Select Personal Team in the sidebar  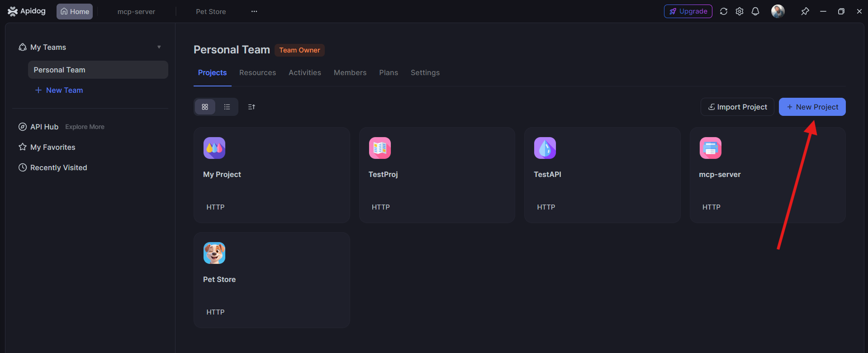[x=98, y=70]
